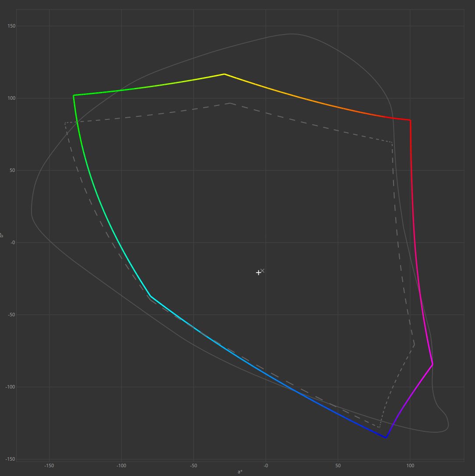The image size is (475, 476).
Task: Select the green corner of colored gamut
Action: 74,95
